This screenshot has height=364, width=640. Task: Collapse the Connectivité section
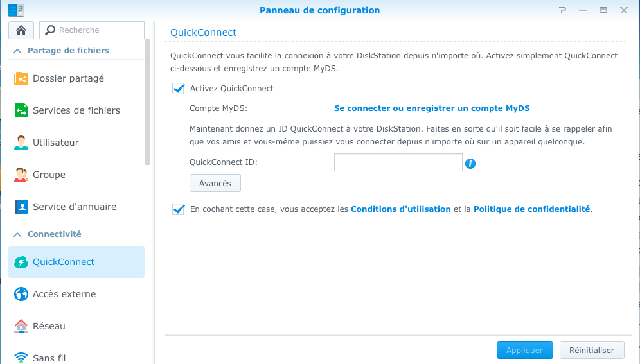(x=17, y=234)
